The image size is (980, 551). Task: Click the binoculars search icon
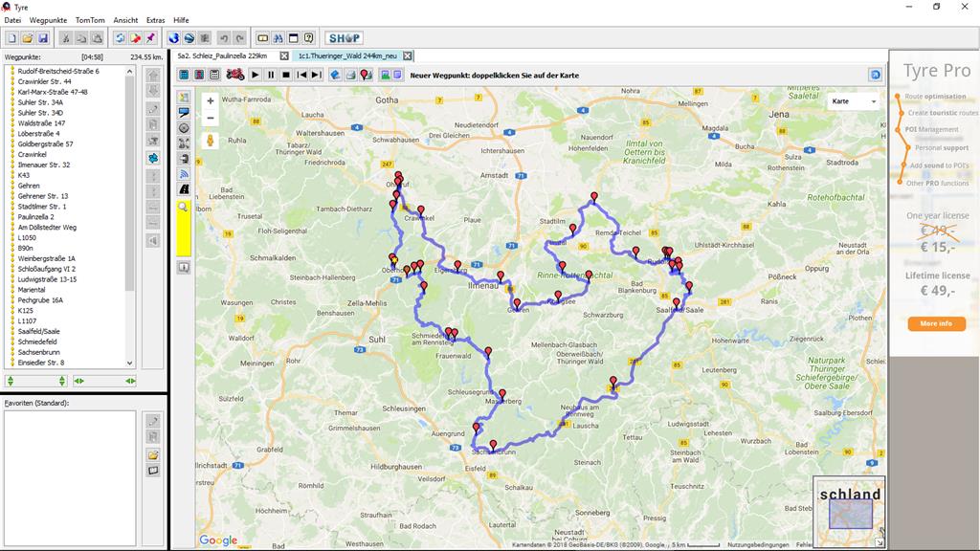(278, 38)
